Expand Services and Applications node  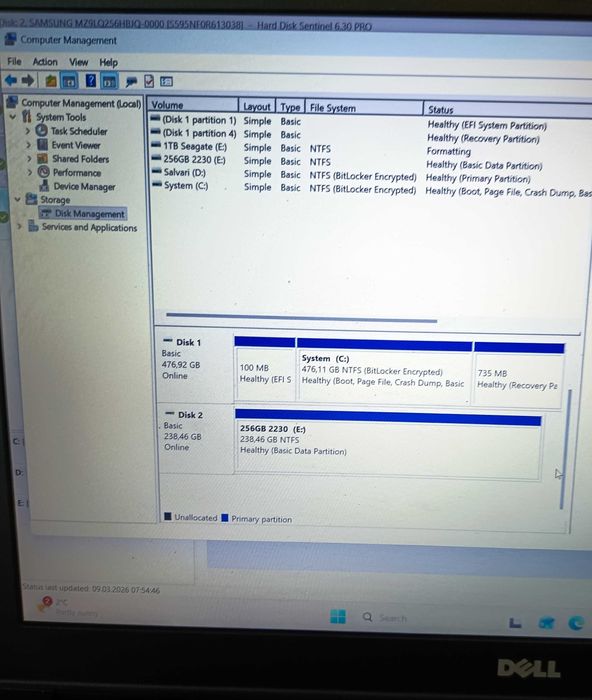[x=19, y=226]
